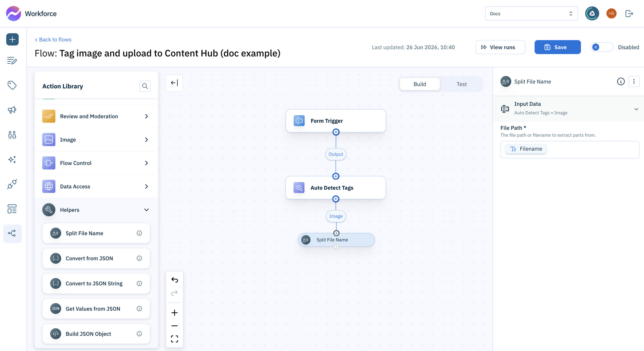644x351 pixels.
Task: Open the people sidebar icon
Action: [12, 135]
